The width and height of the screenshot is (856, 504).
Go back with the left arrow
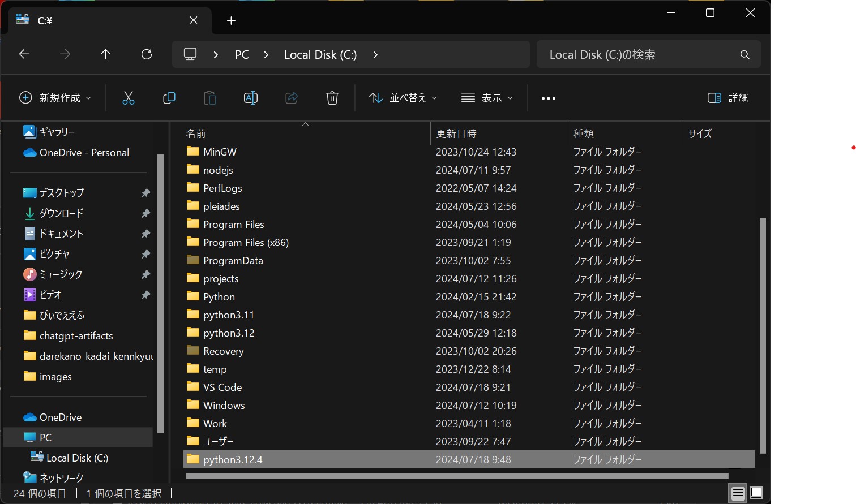[x=24, y=54]
